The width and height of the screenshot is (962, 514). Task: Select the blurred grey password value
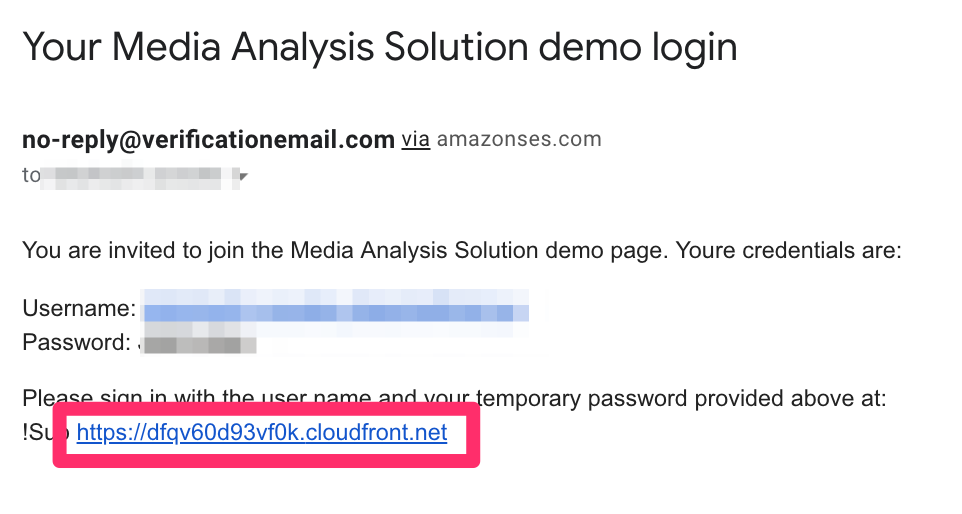point(198,343)
